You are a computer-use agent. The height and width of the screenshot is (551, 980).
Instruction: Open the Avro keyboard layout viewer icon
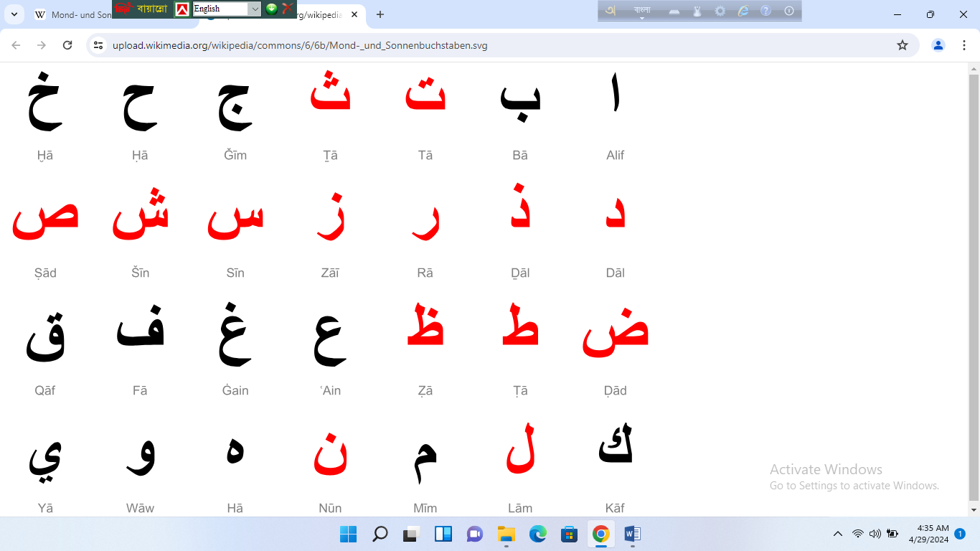(674, 11)
